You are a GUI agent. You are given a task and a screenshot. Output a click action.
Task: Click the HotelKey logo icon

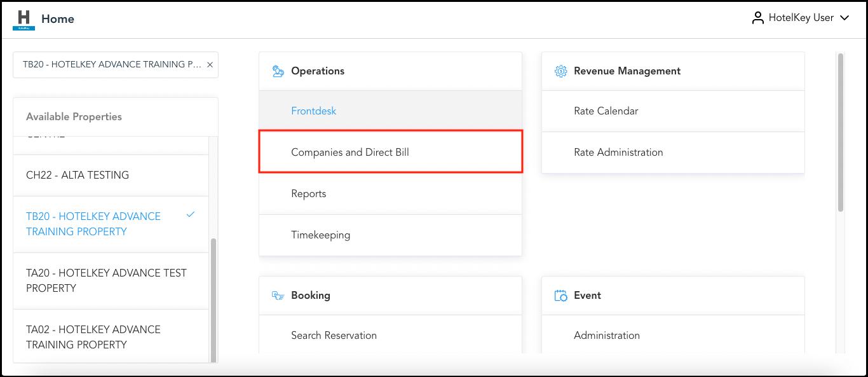(24, 18)
